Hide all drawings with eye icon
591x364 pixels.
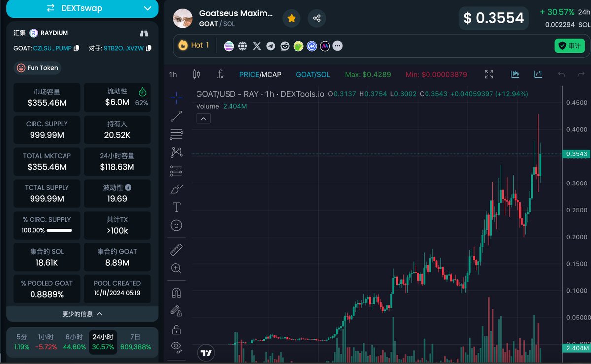pyautogui.click(x=176, y=347)
